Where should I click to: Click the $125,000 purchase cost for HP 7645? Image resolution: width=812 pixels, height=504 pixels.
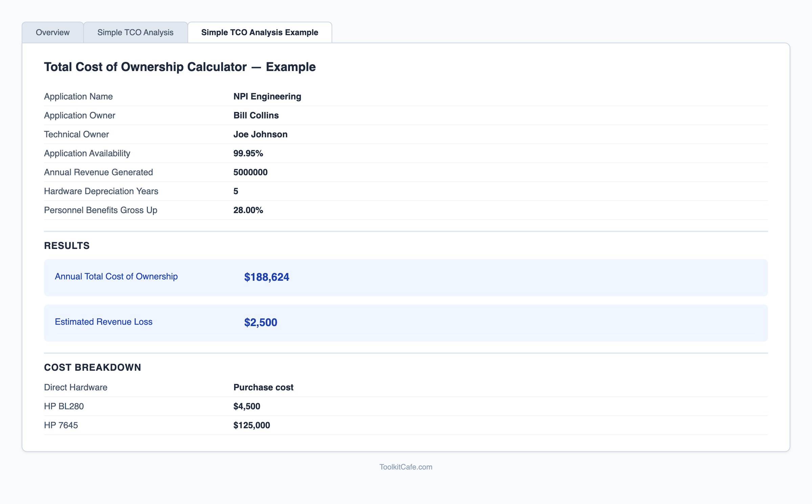251,426
